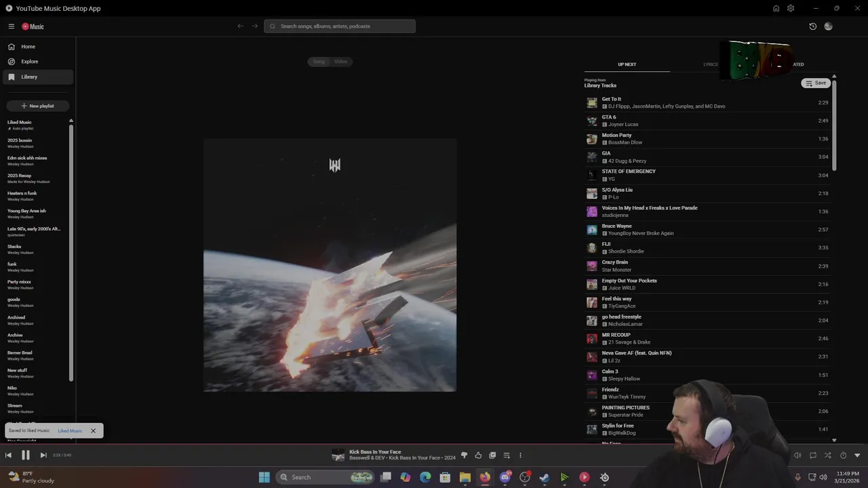Screen dimensions: 868x488
Task: Pause the current song
Action: coord(26,455)
